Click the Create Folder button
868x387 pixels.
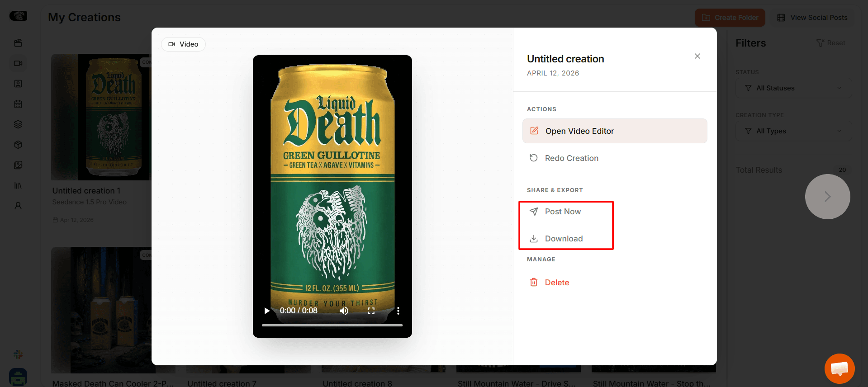[x=730, y=18]
